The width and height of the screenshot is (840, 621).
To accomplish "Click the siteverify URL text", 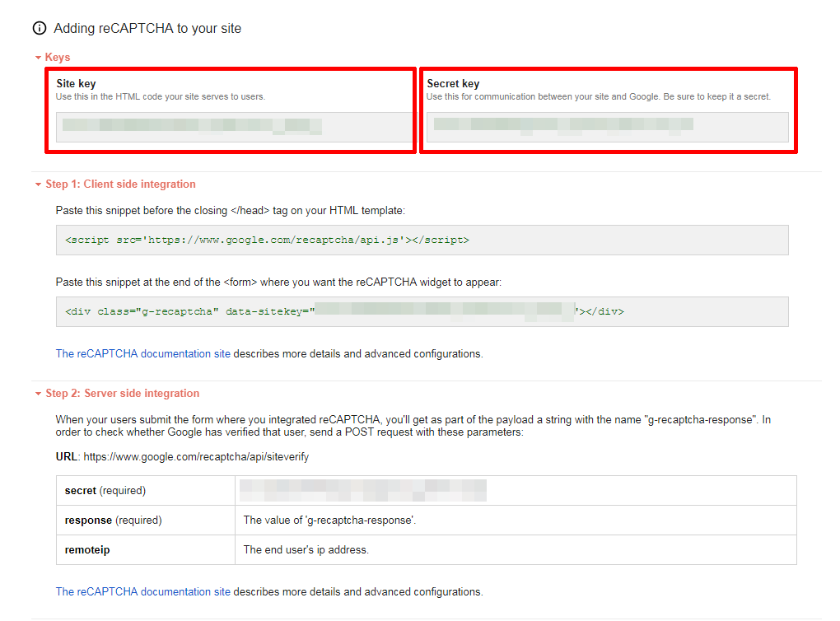I will 196,456.
